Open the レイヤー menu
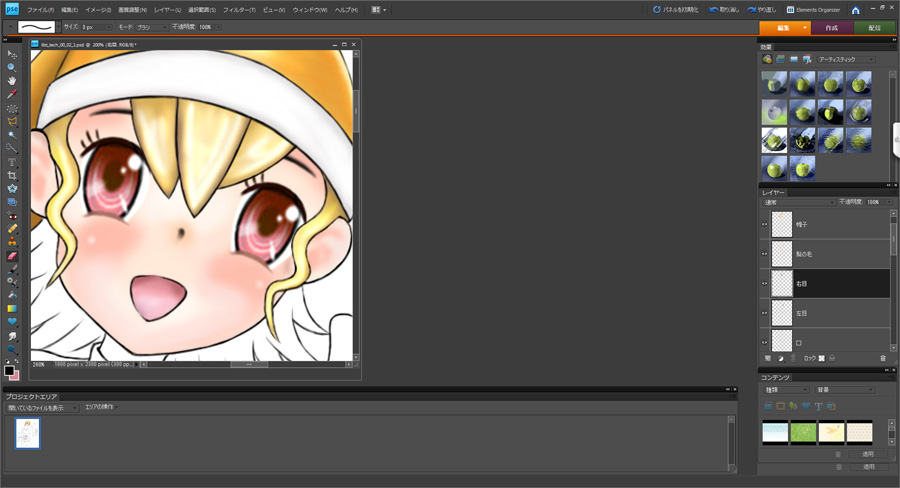This screenshot has width=900, height=488. point(167,10)
